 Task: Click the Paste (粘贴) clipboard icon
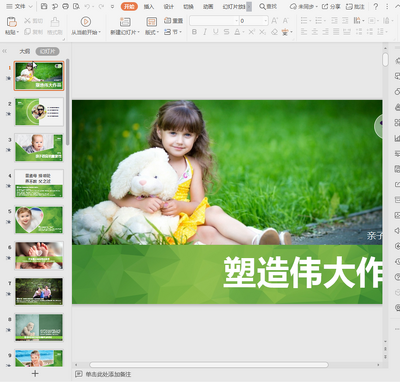click(12, 22)
